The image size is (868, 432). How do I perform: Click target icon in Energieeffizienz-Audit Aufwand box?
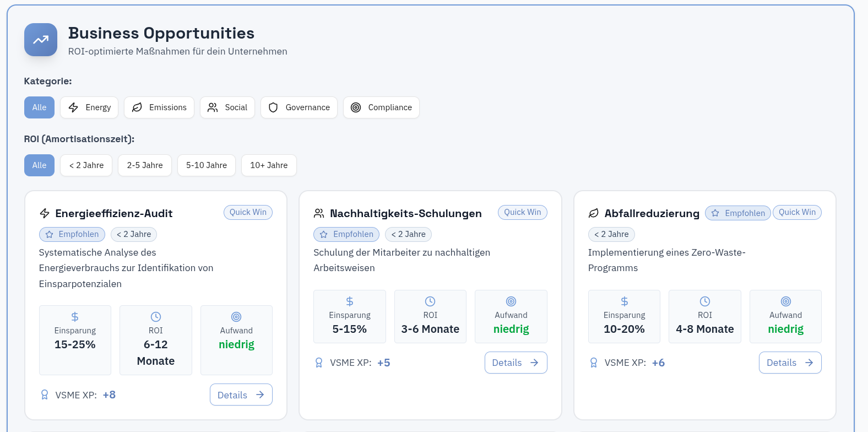click(236, 317)
